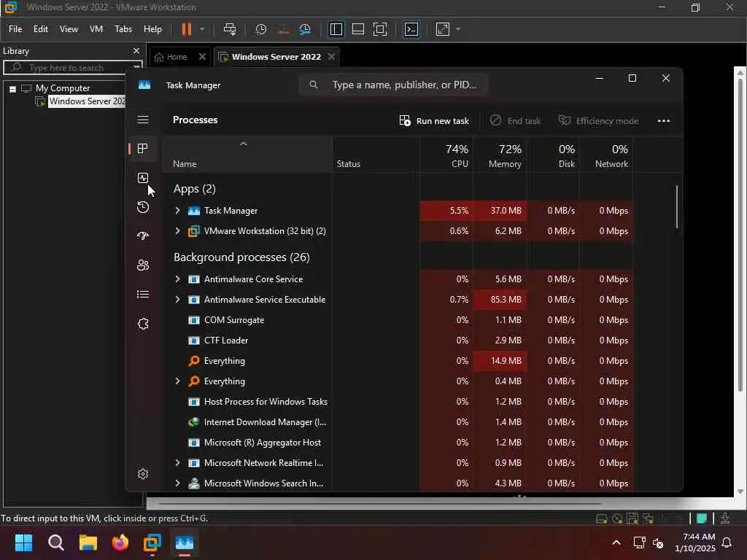
Task: Revert to snapshot toolbar icon in VMware
Action: (x=283, y=29)
